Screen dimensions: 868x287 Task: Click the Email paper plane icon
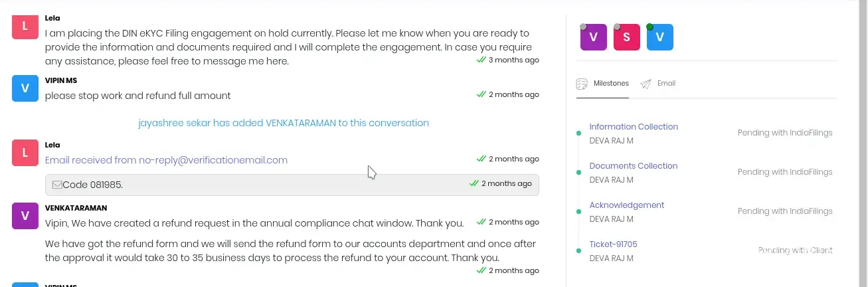pos(646,84)
